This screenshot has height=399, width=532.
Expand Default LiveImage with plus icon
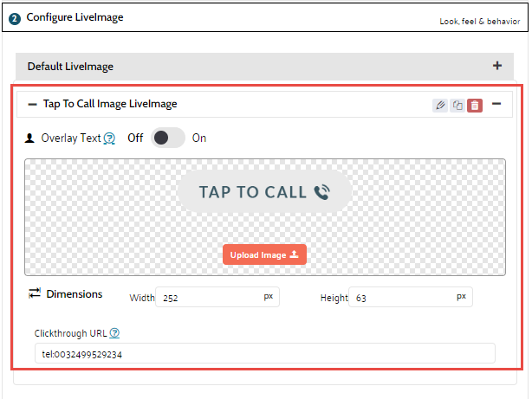tap(497, 66)
